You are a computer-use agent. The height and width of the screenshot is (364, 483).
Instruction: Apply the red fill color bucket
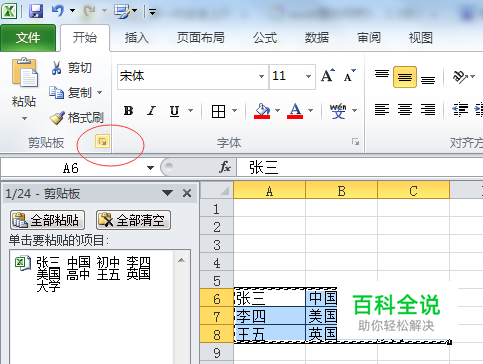(262, 111)
